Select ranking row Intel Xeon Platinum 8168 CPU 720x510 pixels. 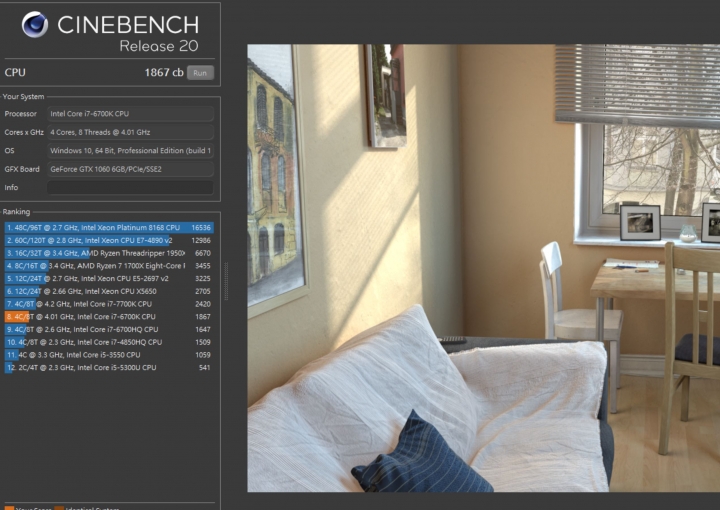109,228
